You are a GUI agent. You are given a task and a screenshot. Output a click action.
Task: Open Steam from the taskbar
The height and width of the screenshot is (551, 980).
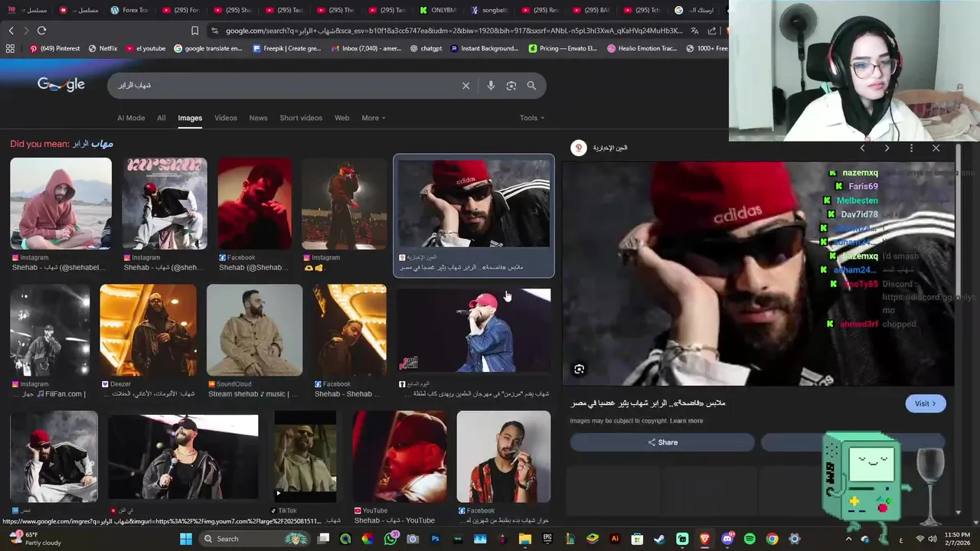pos(659,539)
